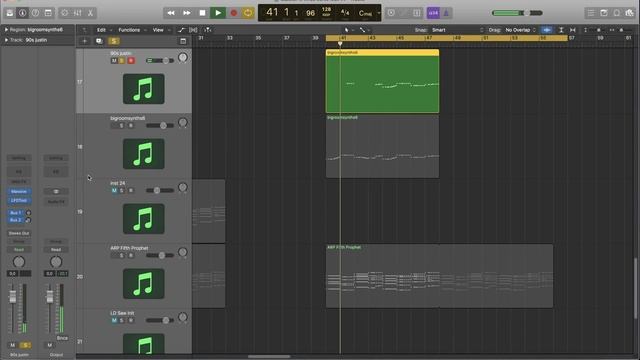Open the Toolbar display icon
640x360 pixels.
tap(48, 13)
